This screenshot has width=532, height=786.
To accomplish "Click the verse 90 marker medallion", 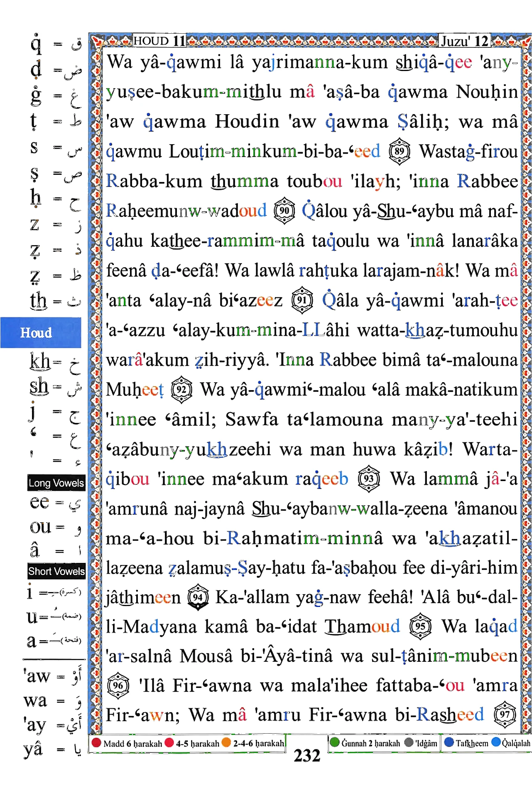I will pyautogui.click(x=284, y=211).
